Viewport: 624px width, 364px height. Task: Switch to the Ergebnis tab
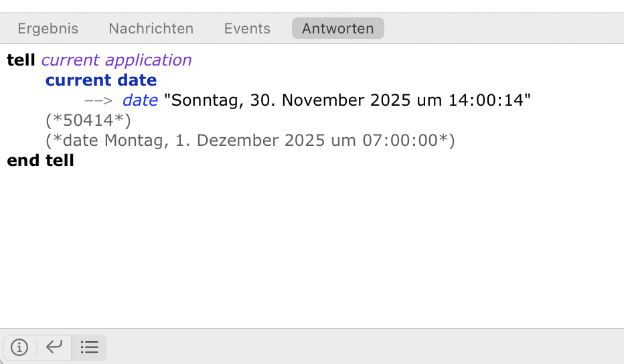(x=48, y=29)
